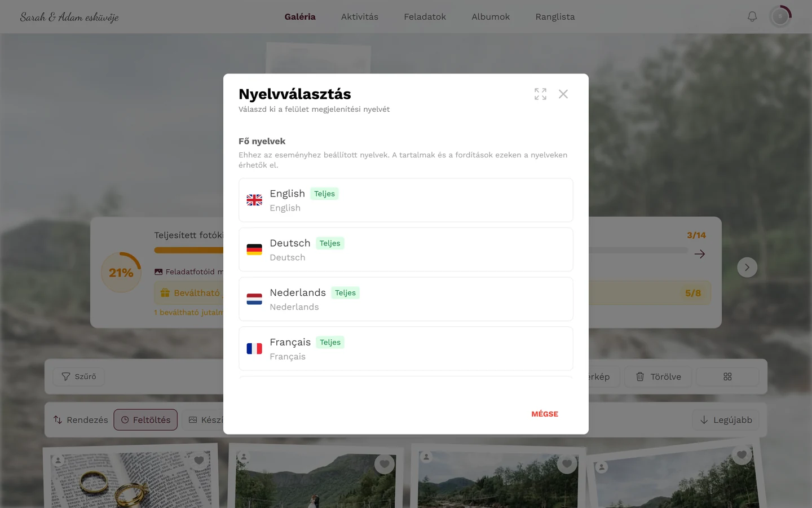The image size is (812, 508).
Task: Switch to the Galéria tab
Action: [x=300, y=17]
